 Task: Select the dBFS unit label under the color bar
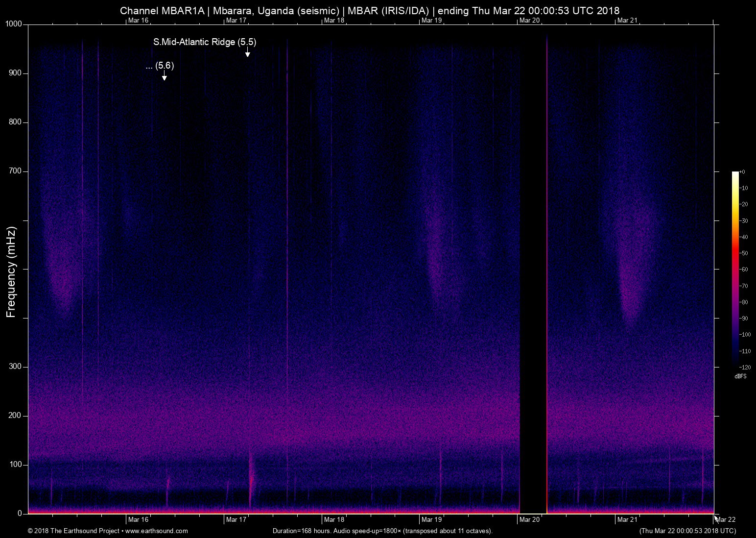[x=740, y=376]
